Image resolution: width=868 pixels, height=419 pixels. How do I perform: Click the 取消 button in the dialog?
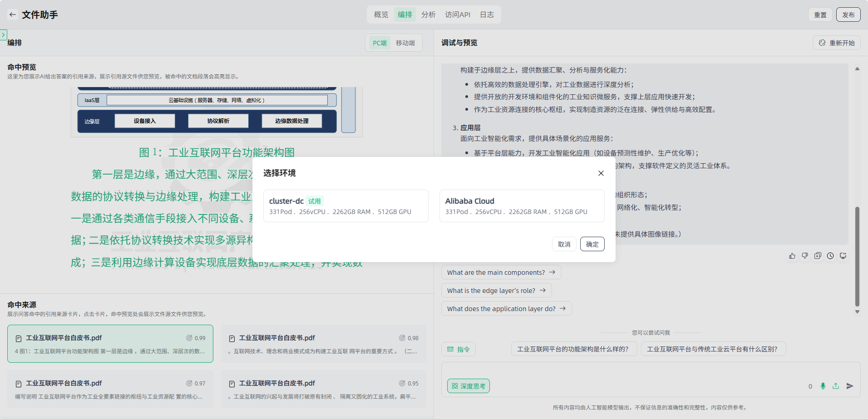564,244
